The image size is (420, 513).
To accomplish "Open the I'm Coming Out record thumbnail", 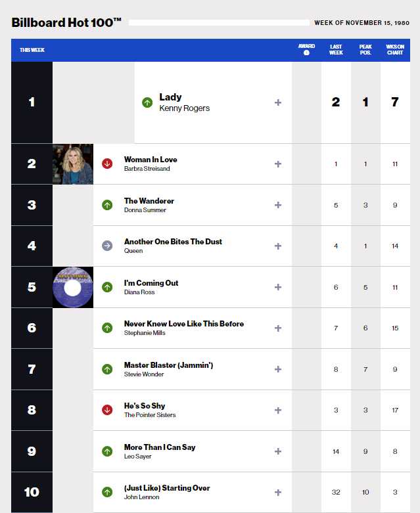I will [73, 287].
